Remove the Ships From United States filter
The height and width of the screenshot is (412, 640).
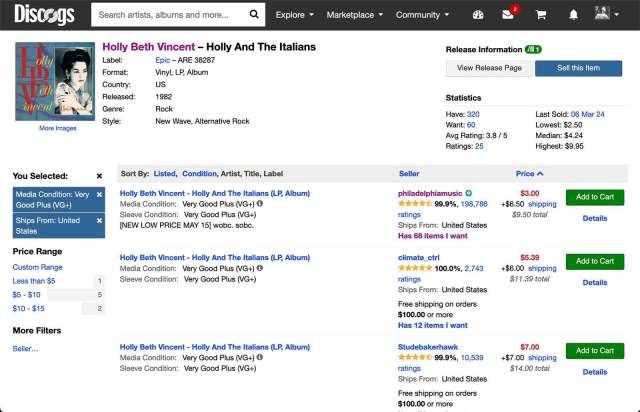(x=99, y=220)
